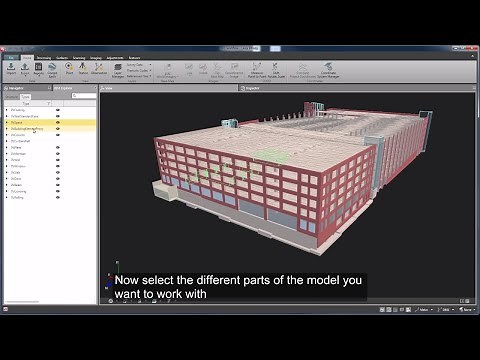Expand the IfcWindow tree node
This screenshot has height=360, width=480.
[x=7, y=166]
